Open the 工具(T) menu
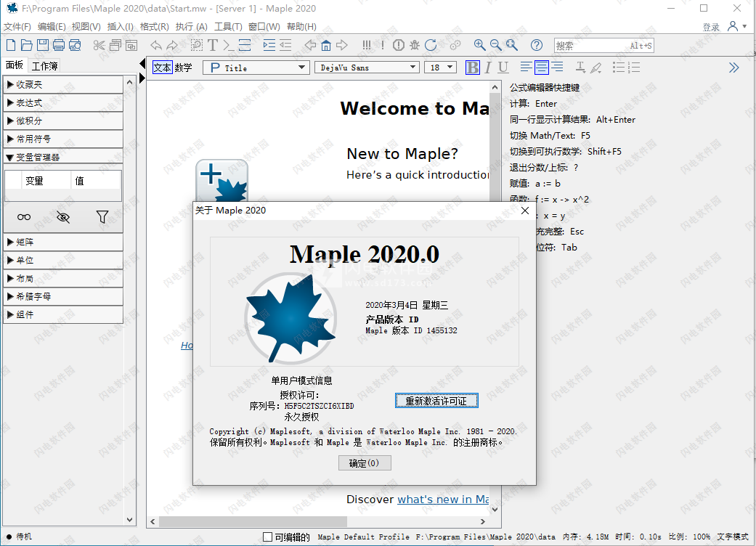The image size is (756, 546). [228, 27]
